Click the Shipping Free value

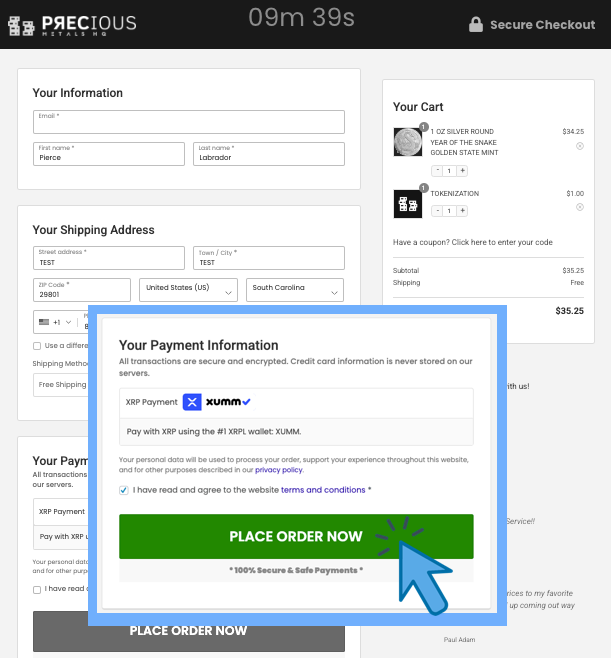click(x=577, y=283)
